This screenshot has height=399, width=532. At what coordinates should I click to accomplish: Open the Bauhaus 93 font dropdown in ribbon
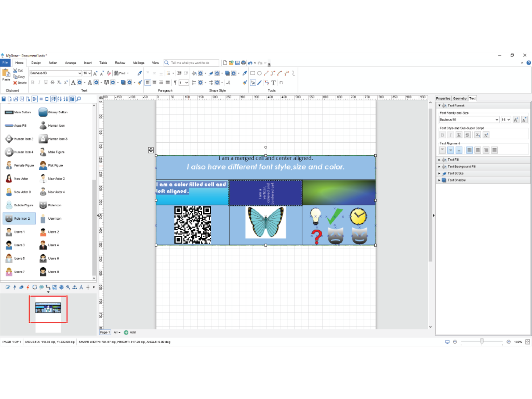(79, 73)
